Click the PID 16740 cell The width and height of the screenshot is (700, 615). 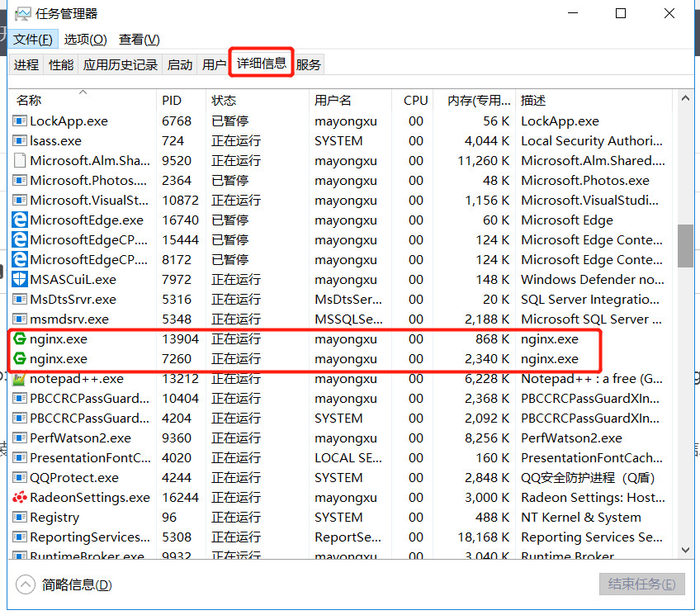click(180, 220)
